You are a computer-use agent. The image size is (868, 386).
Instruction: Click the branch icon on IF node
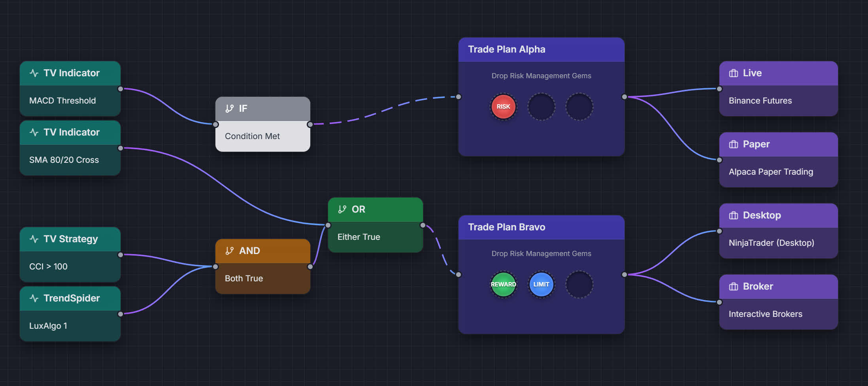point(230,109)
